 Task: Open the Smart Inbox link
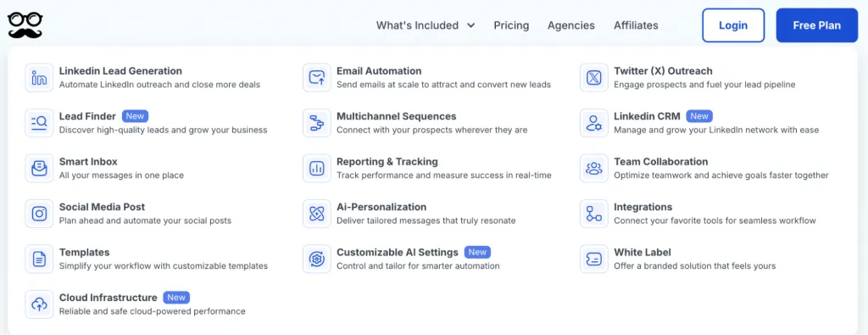88,162
